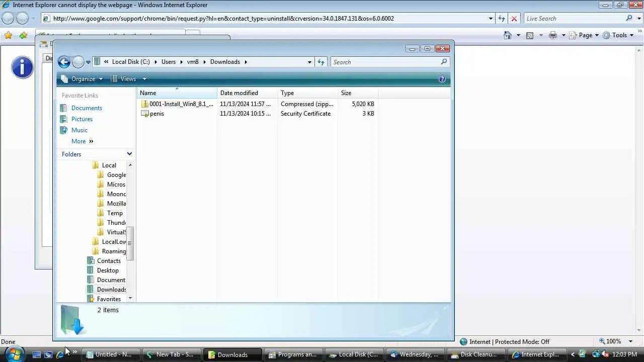Screen dimensions: 644x362
Task: Stop loading in Internet Explorer
Action: (x=514, y=19)
